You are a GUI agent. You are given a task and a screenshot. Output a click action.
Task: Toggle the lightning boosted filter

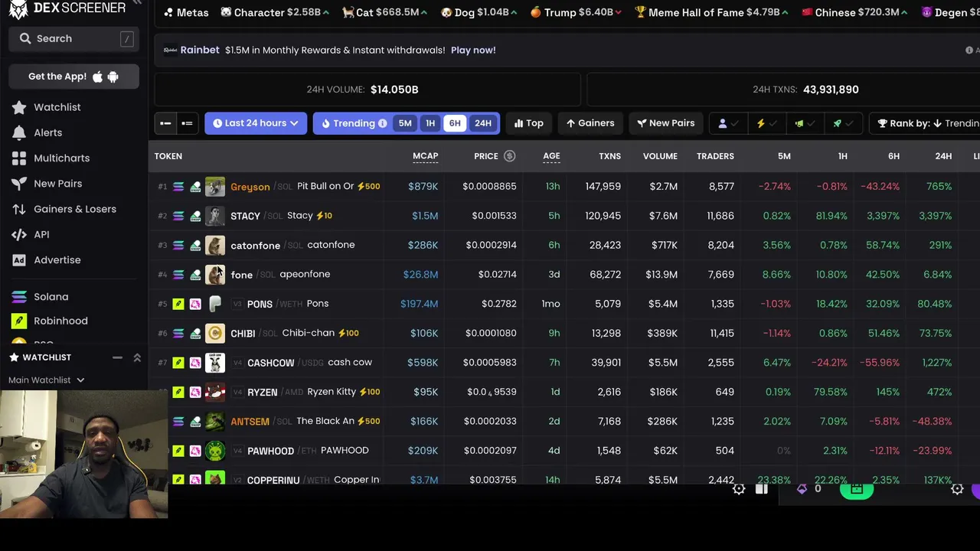point(766,123)
